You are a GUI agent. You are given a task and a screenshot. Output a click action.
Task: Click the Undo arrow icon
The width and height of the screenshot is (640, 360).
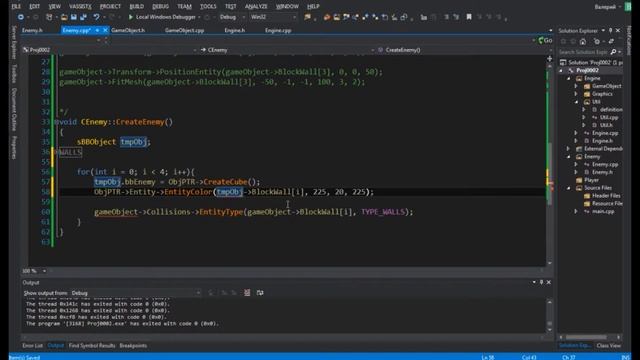tap(96, 17)
